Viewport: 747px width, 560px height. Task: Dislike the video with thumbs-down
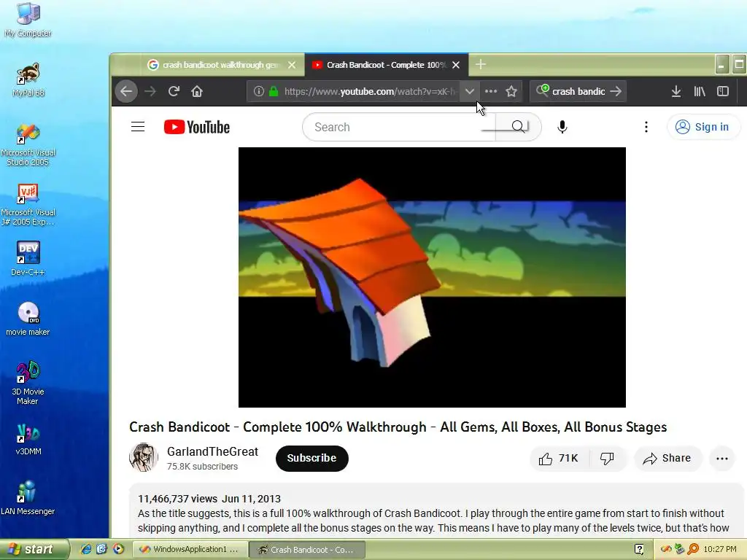point(607,458)
